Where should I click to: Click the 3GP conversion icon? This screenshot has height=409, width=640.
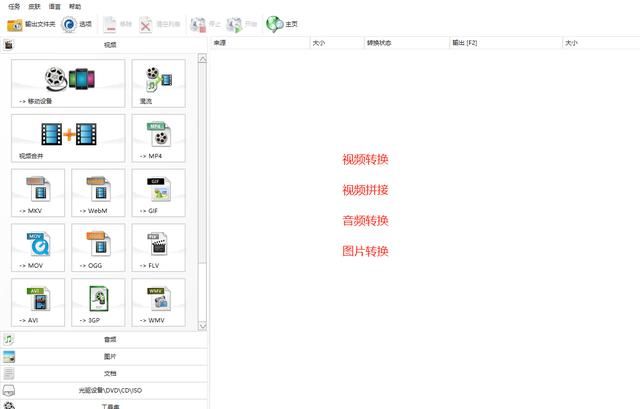98,301
